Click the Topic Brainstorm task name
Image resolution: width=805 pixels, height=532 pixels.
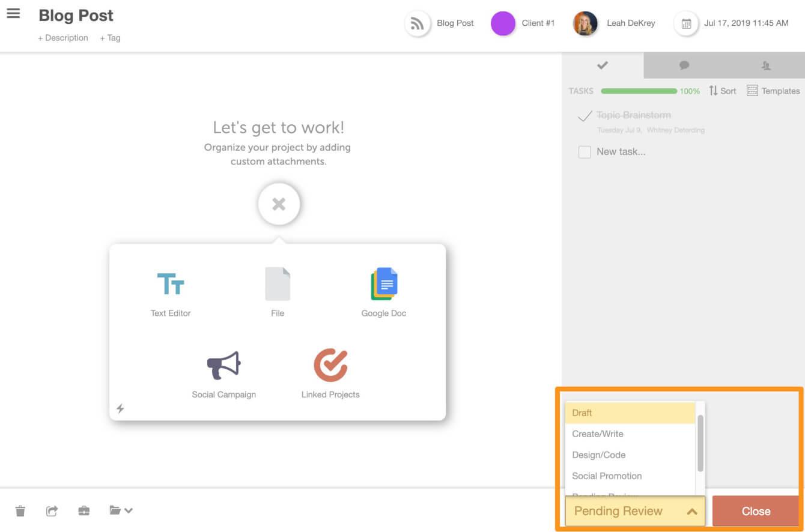(x=634, y=115)
